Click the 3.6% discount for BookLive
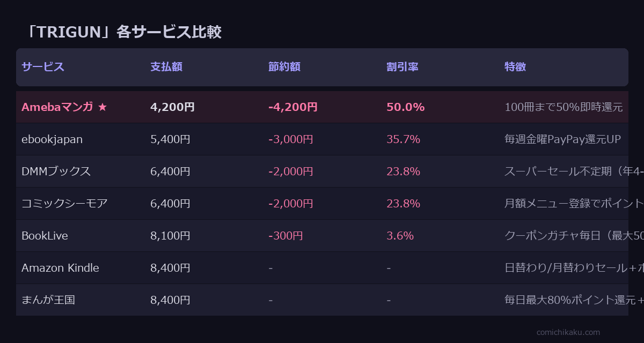Viewport: 644px width, 343px height. [400, 236]
